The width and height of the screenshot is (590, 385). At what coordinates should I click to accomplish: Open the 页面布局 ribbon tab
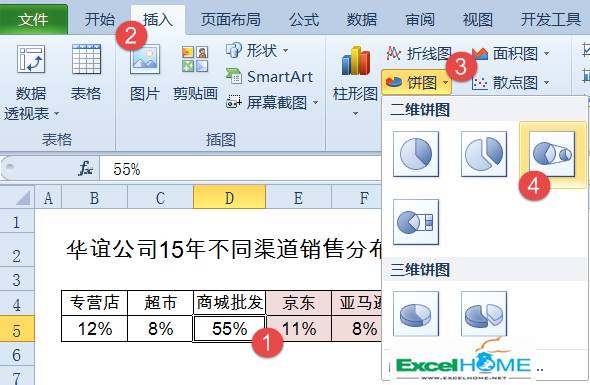click(231, 20)
